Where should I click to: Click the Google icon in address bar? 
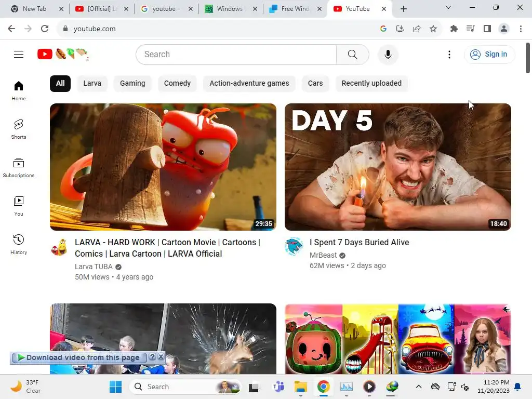pyautogui.click(x=383, y=29)
